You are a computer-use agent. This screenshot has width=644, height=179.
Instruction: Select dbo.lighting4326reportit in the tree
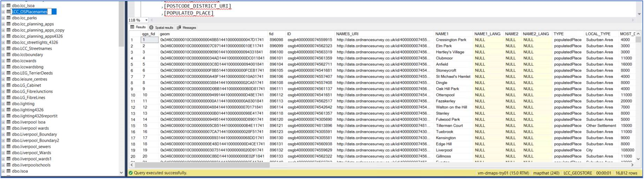34,116
